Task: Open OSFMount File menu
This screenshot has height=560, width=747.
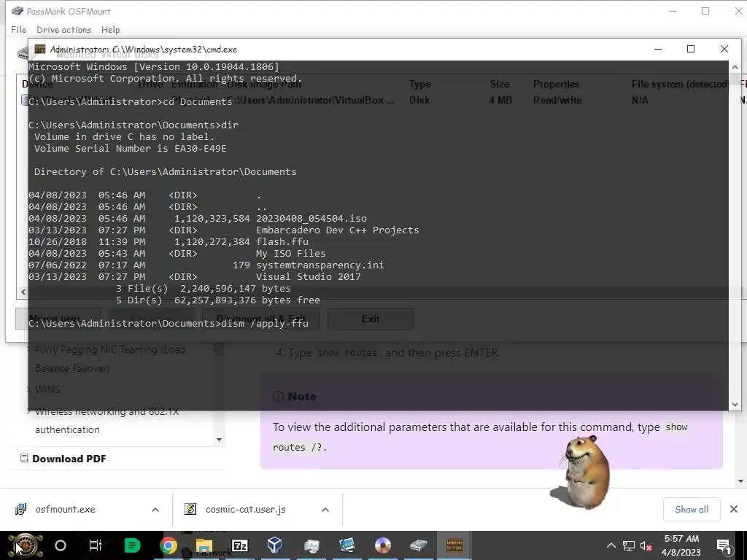Action: tap(18, 29)
